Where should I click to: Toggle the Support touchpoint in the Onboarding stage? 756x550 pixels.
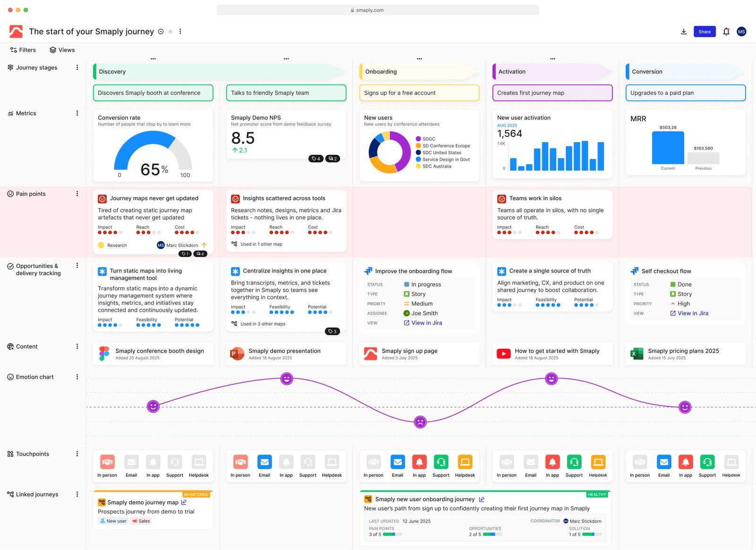pyautogui.click(x=441, y=462)
